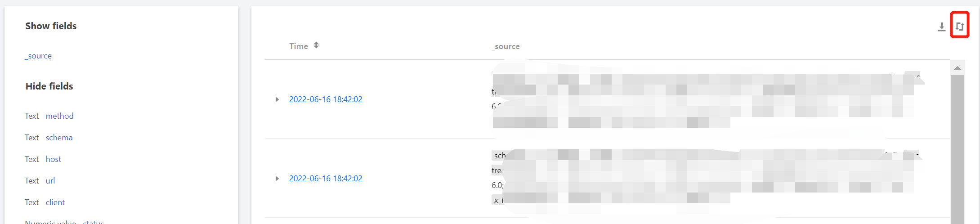
Task: Click the first row's _source content
Action: (706, 99)
